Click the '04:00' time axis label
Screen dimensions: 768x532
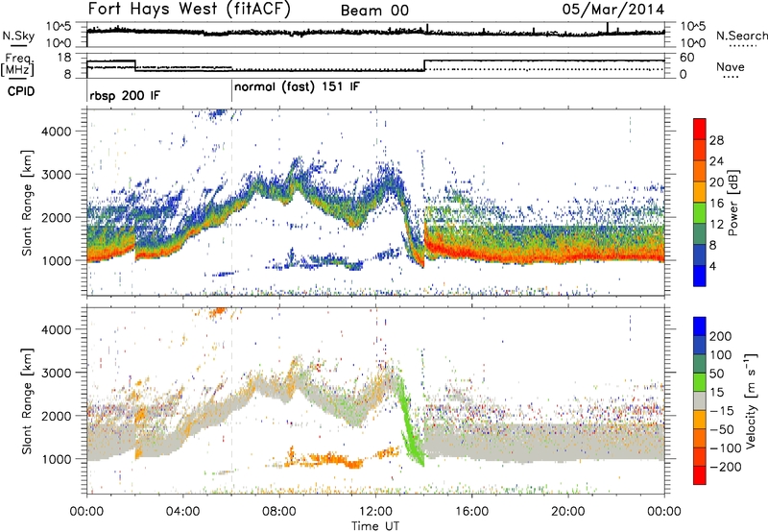tap(183, 512)
